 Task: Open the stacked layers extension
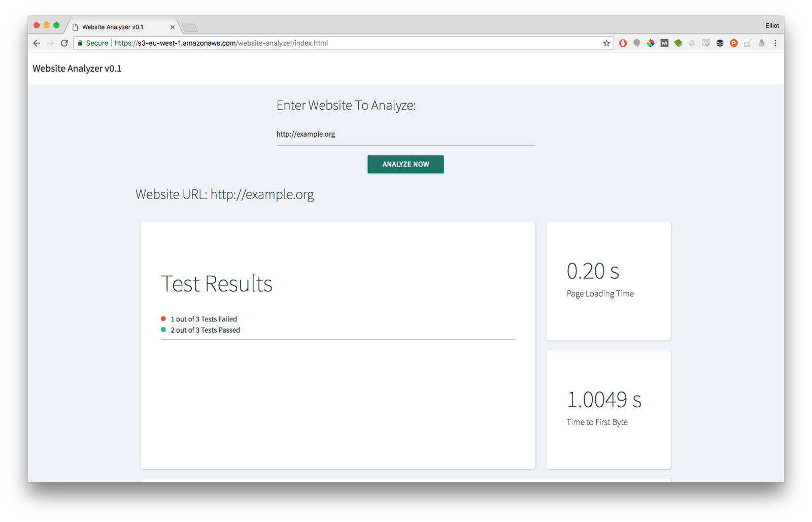tap(720, 43)
